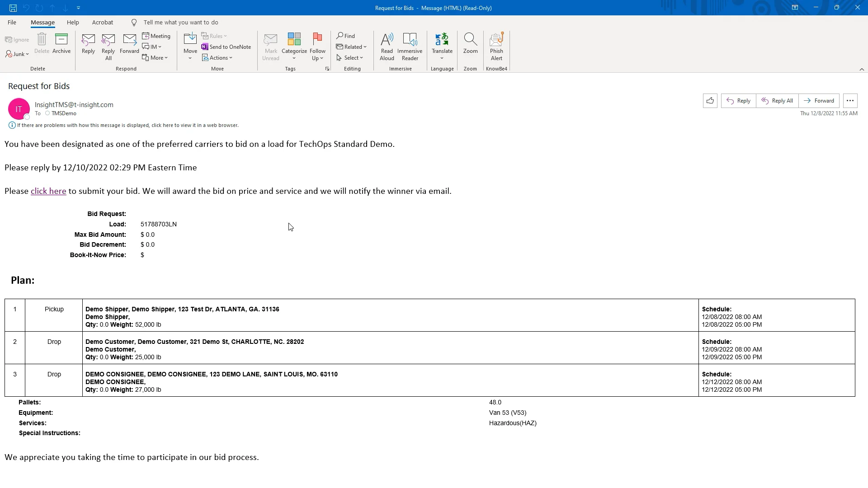Viewport: 868px width, 488px height.
Task: Switch to the Acrobat tab
Action: point(102,22)
